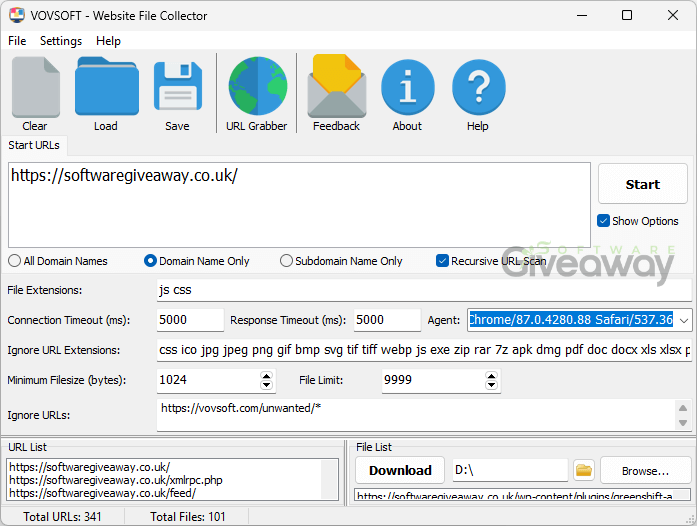Select All Domain Names radio button
The image size is (697, 526).
pyautogui.click(x=14, y=261)
